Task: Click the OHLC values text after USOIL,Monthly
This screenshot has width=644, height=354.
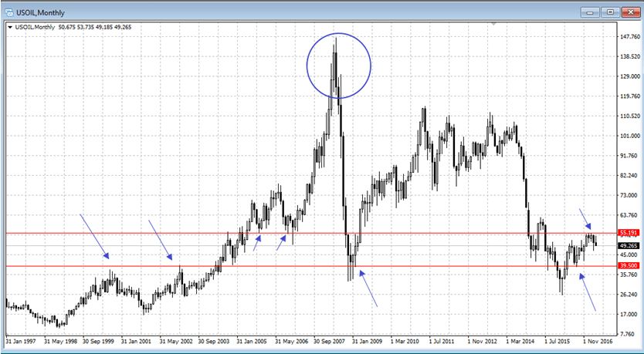Action: tap(96, 26)
